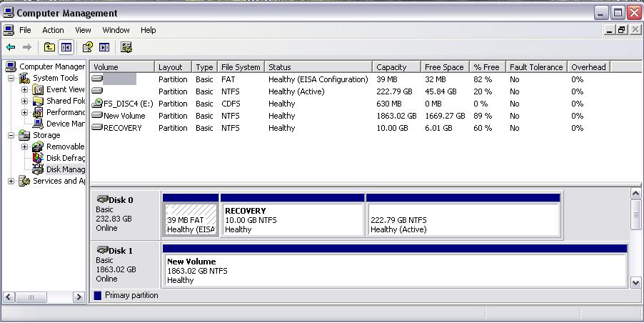Click the Computer Management root tree icon

tap(11, 66)
